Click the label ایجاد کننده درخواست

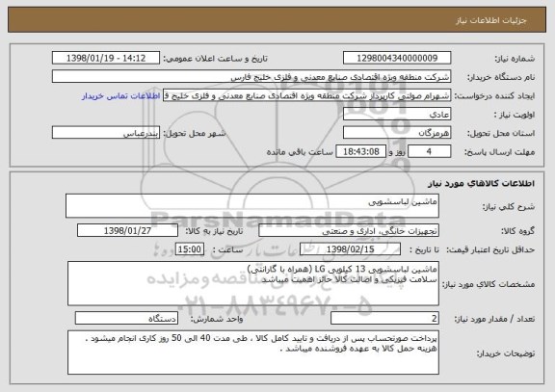(x=494, y=96)
